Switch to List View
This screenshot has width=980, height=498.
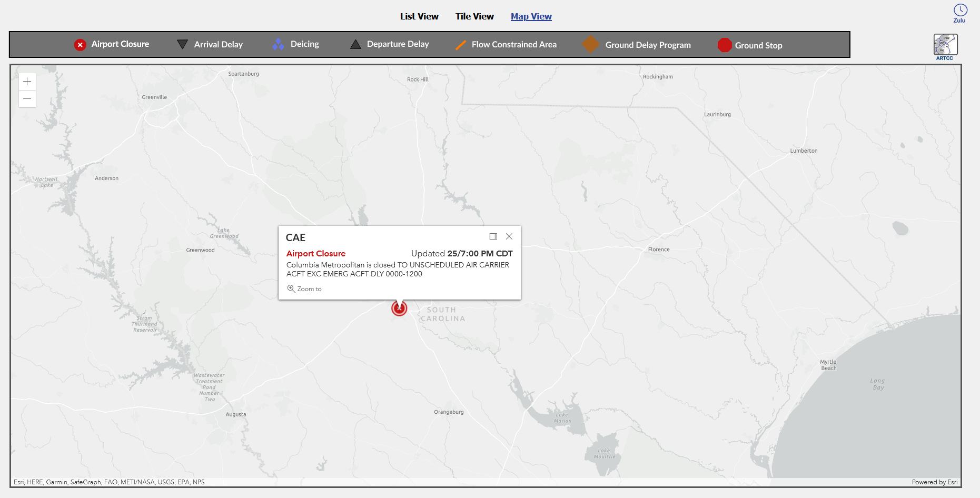(x=419, y=16)
